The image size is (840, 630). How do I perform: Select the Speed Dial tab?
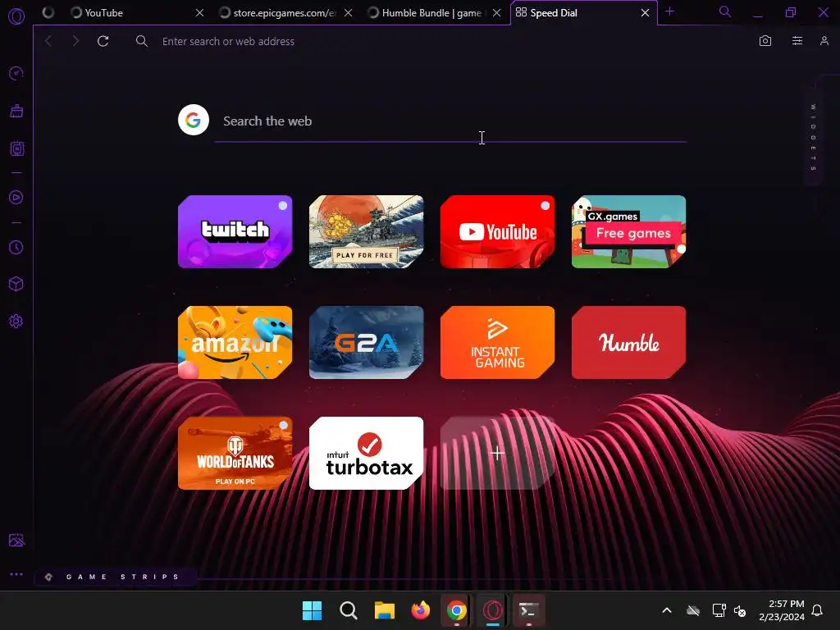584,13
